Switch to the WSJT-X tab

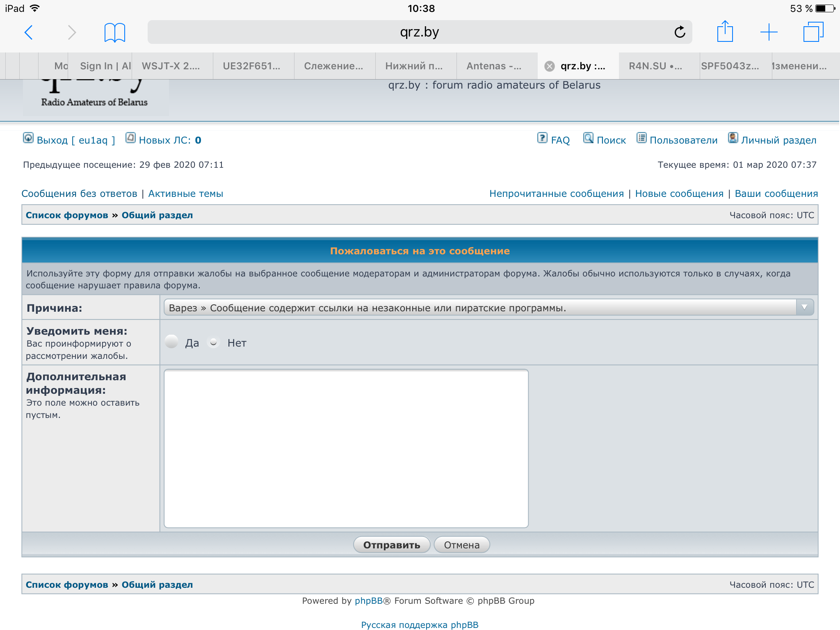click(171, 66)
